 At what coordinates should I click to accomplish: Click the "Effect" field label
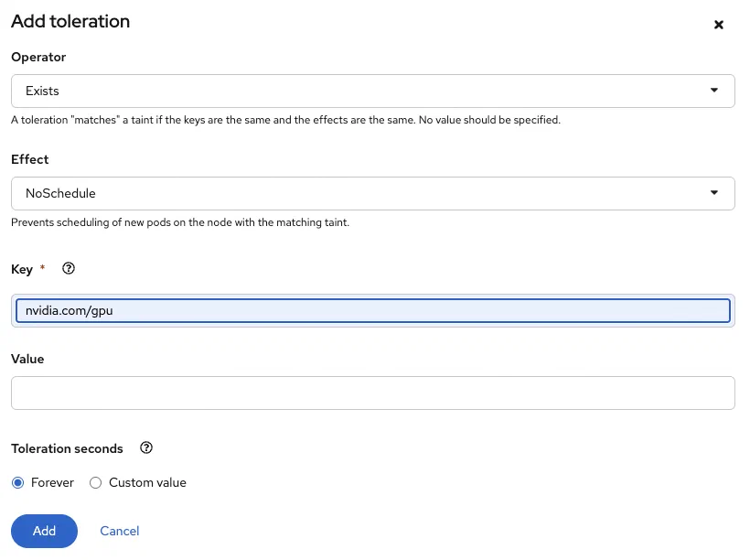[x=29, y=159]
